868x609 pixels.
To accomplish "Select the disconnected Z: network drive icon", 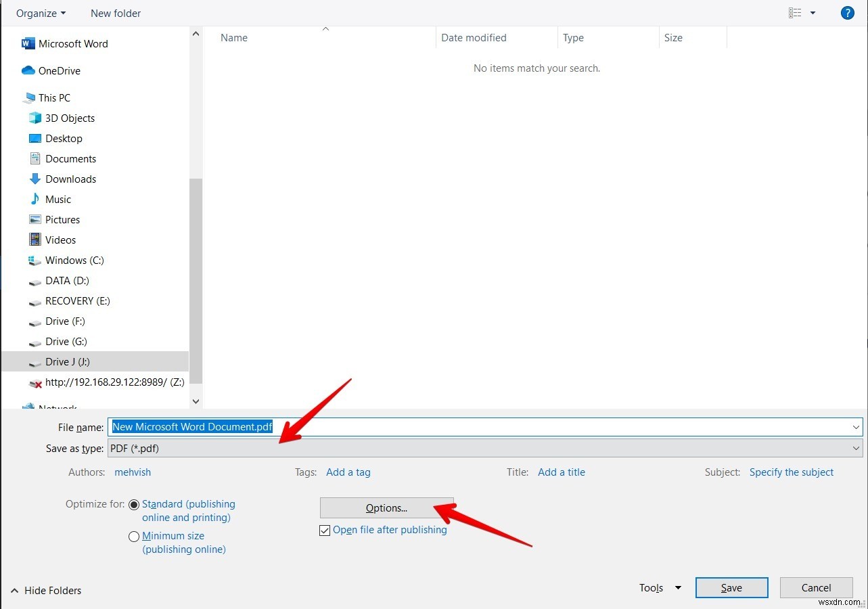I will [35, 383].
